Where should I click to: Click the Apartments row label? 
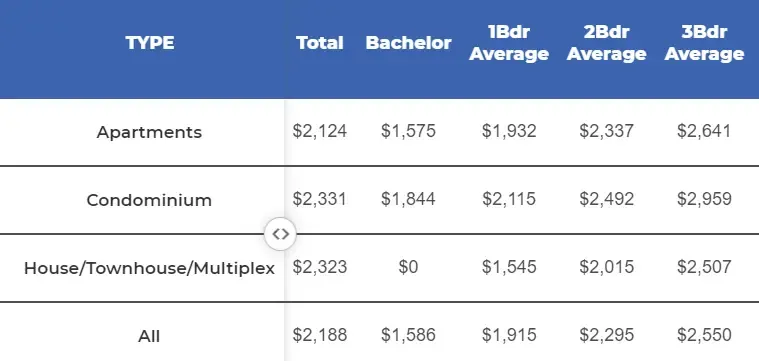149,132
